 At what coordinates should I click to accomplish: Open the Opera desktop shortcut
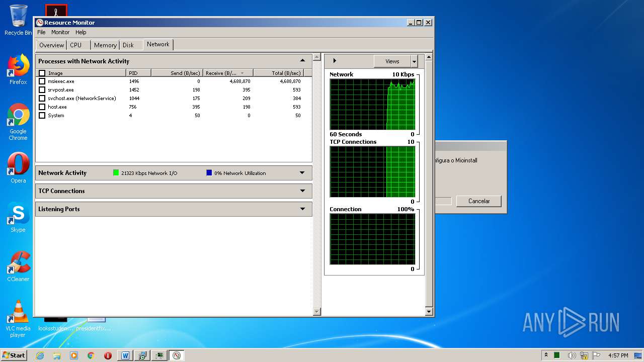pyautogui.click(x=18, y=167)
